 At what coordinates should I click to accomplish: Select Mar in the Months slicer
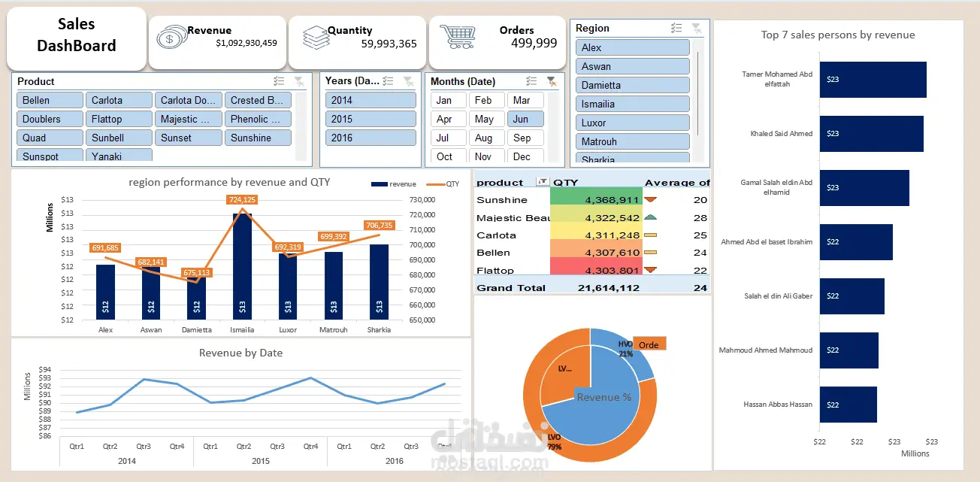526,100
